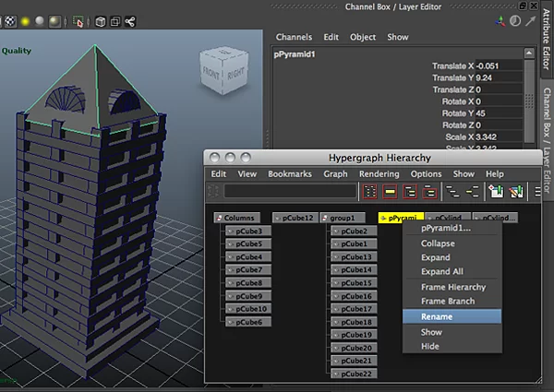This screenshot has height=392, width=554.
Task: Click Channel Box manipulator axis icon
Action: [x=500, y=21]
